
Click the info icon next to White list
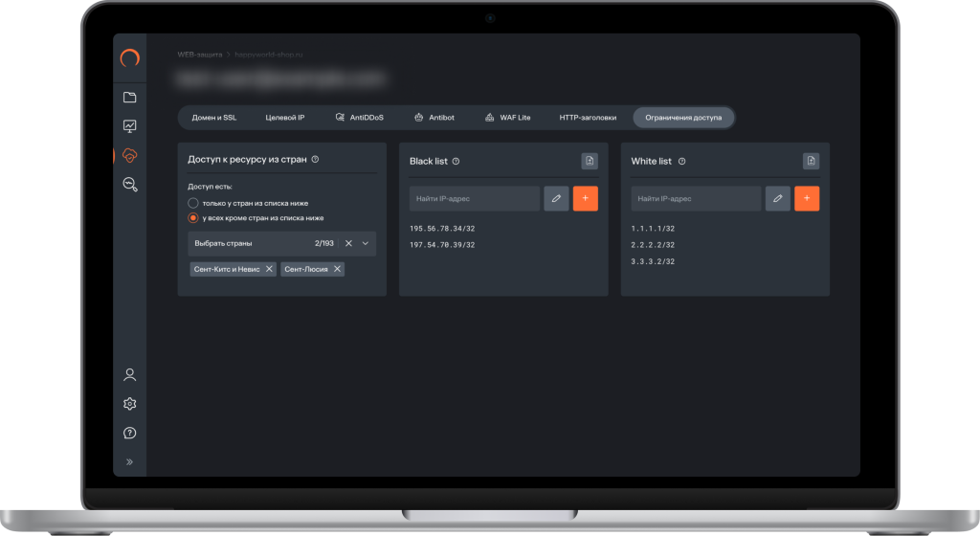click(x=681, y=161)
